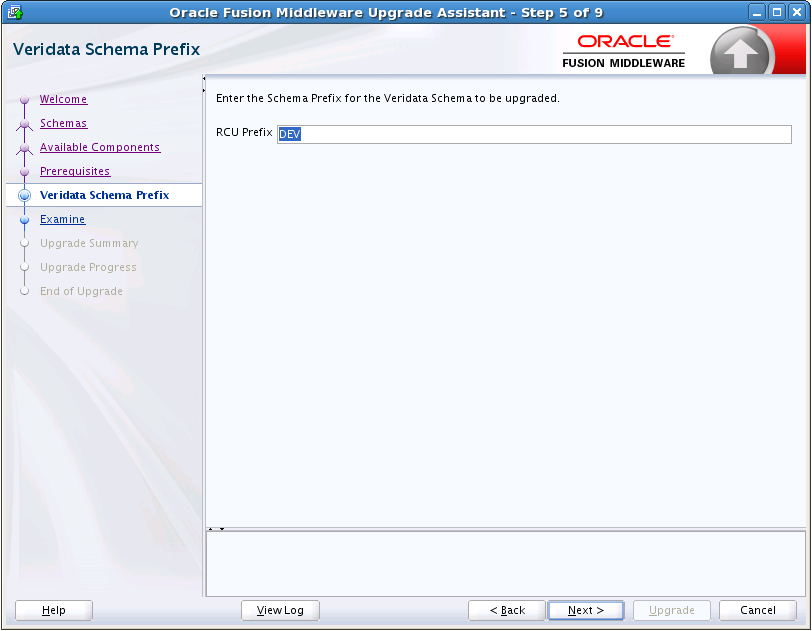This screenshot has height=631, width=812.
Task: Toggle the message pane splitter arrows
Action: click(216, 529)
